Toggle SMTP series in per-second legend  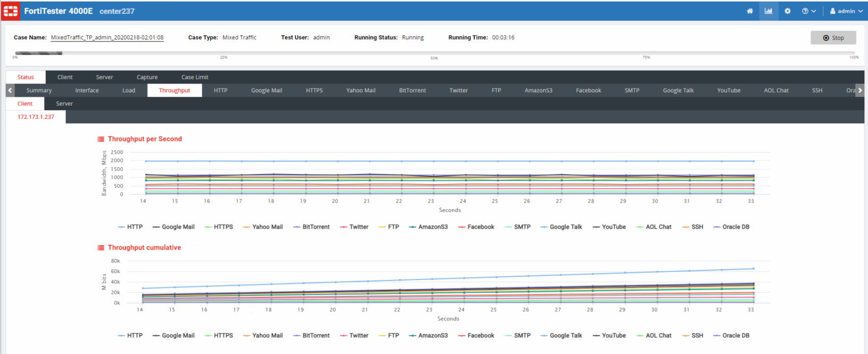[x=518, y=227]
